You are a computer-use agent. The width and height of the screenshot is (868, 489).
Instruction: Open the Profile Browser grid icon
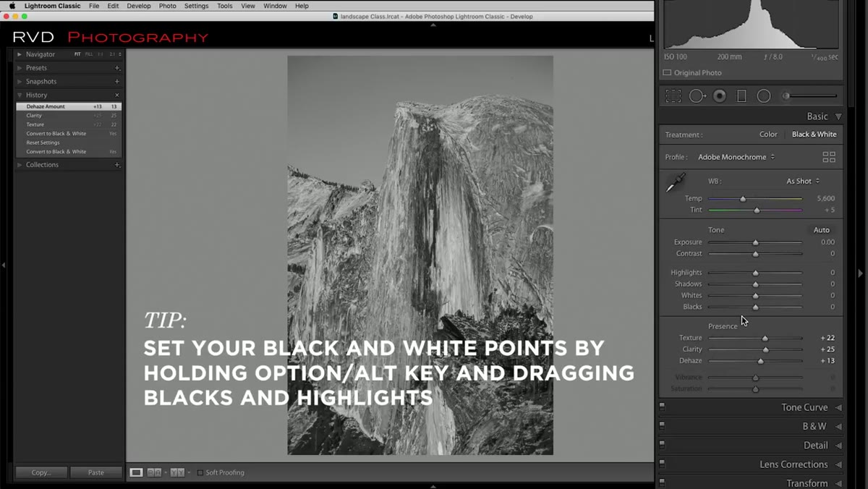tap(829, 157)
